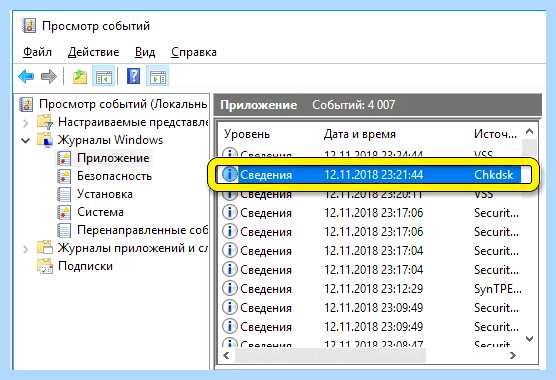The width and height of the screenshot is (556, 380).
Task: Click info icon of Chkdsk event row
Action: (229, 175)
